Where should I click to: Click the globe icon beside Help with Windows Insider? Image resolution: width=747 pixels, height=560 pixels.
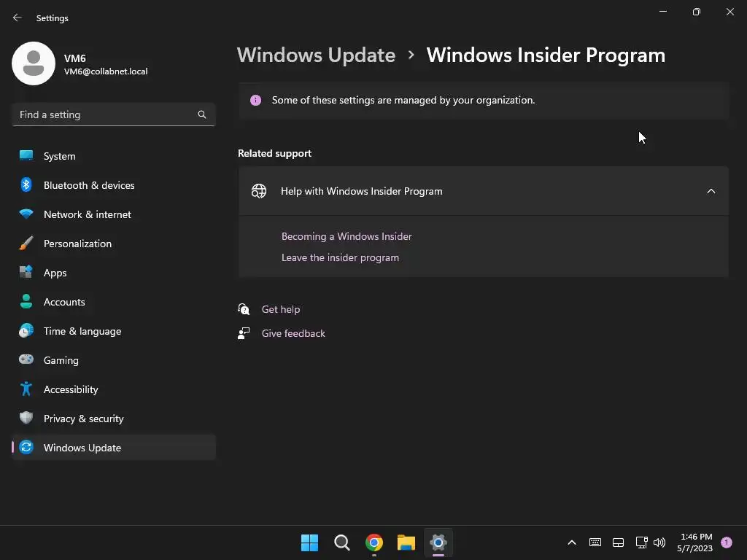[x=259, y=191]
